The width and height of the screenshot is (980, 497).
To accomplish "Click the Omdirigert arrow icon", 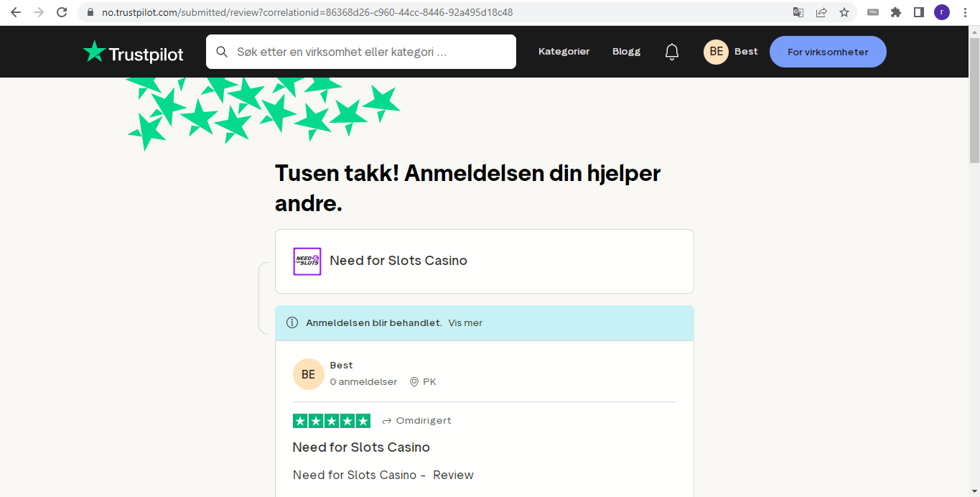I will pyautogui.click(x=387, y=421).
